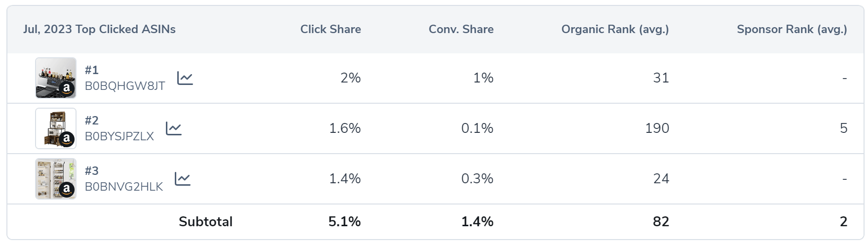Viewport: 868px width, 245px height.
Task: Click organic rank value 190
Action: pyautogui.click(x=657, y=128)
